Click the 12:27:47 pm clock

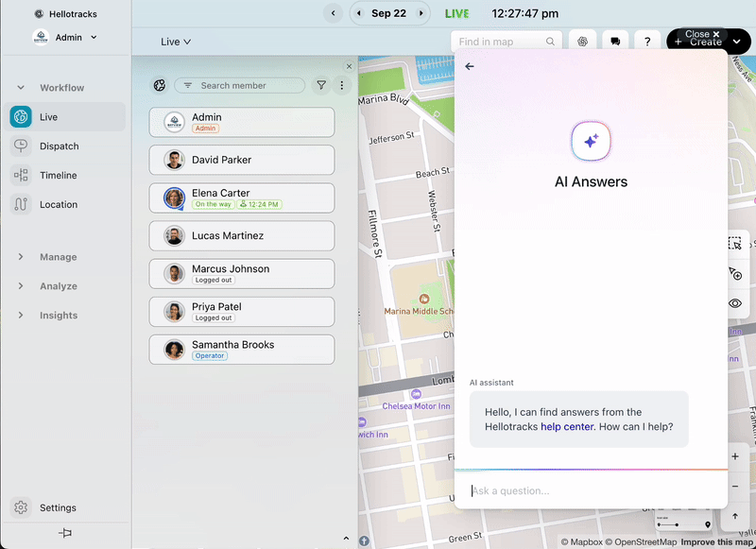click(x=525, y=13)
